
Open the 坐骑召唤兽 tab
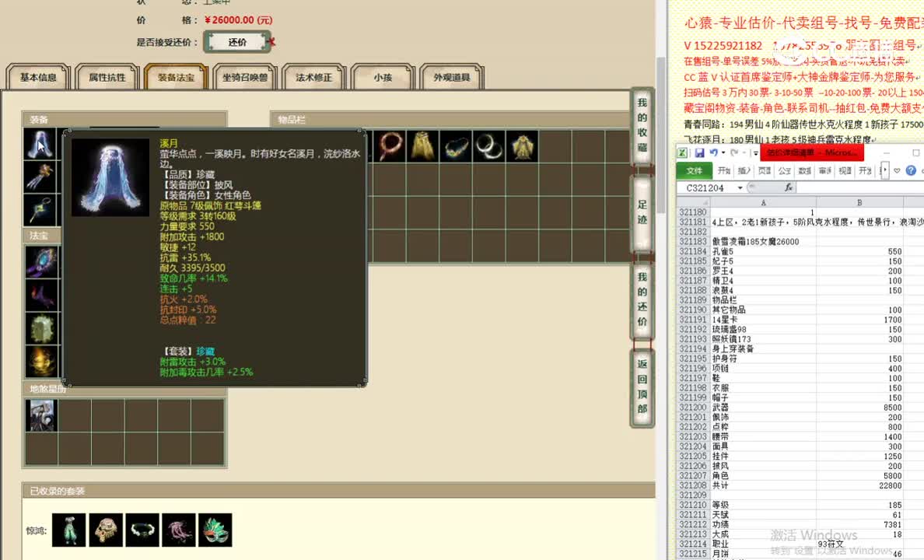tap(244, 77)
